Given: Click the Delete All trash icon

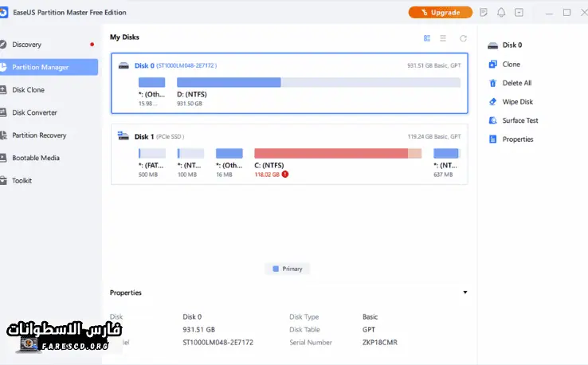Looking at the screenshot, I should click(x=493, y=83).
